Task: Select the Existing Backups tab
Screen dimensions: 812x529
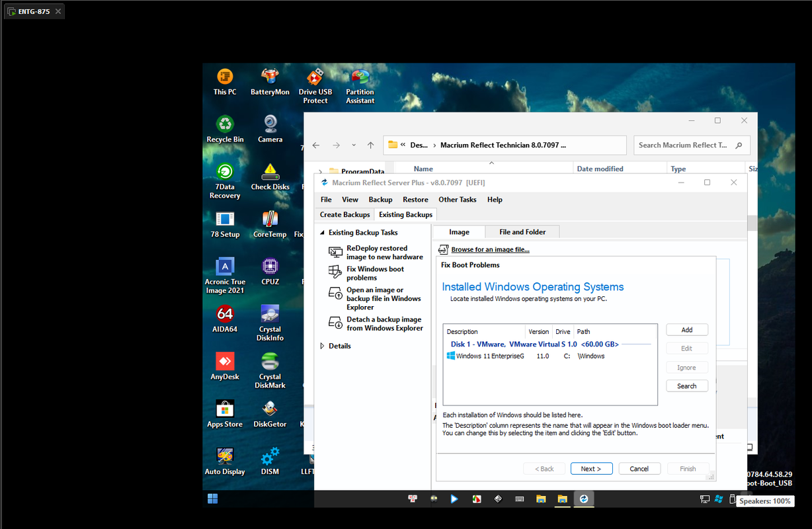Action: click(405, 214)
